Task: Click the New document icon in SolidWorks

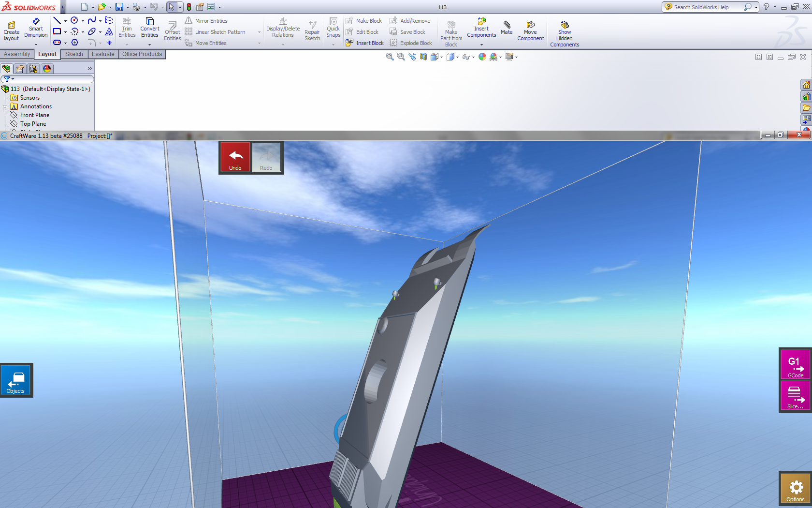Action: click(x=84, y=7)
